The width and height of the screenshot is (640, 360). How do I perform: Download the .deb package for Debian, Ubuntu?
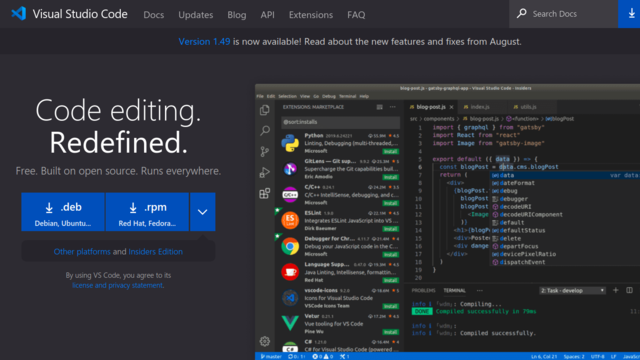coord(63,212)
